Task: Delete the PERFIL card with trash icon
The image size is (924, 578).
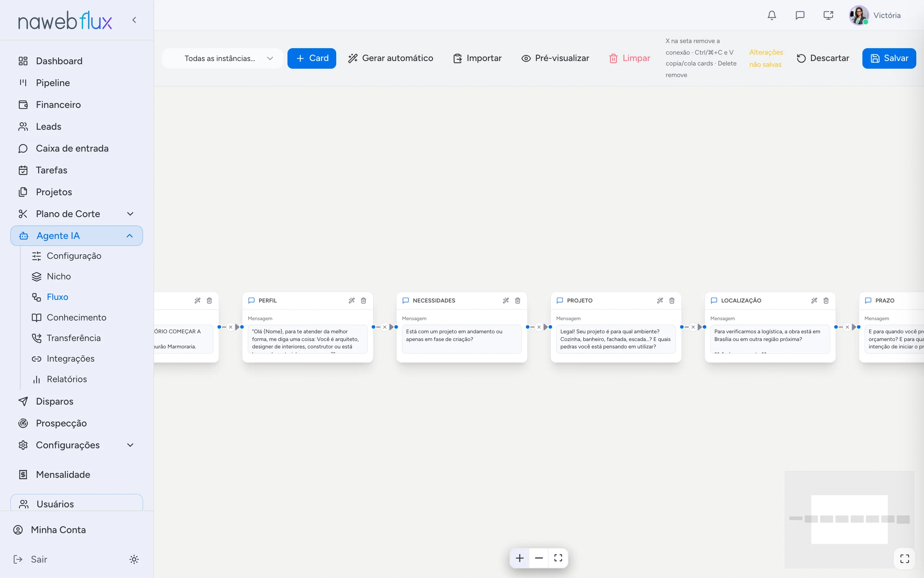Action: click(x=363, y=301)
